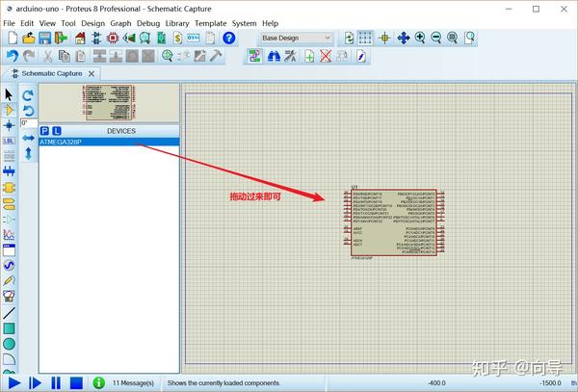Open a project using the folder icon

pyautogui.click(x=28, y=38)
